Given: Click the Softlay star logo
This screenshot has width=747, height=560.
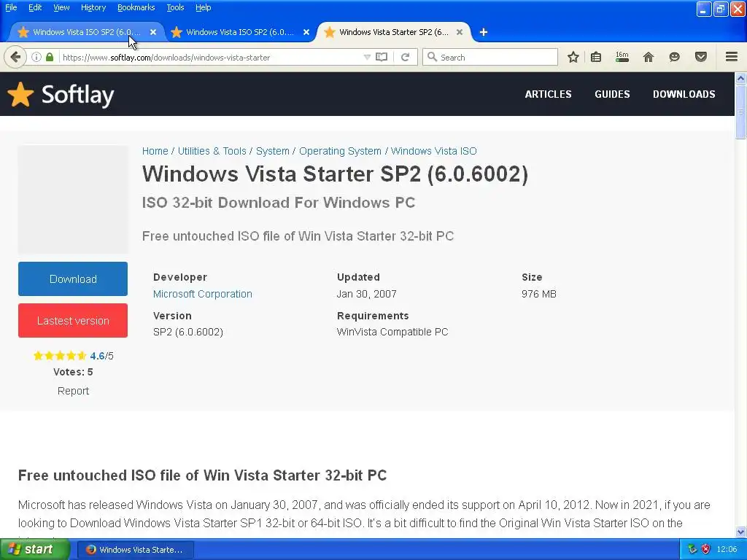Looking at the screenshot, I should pos(20,94).
